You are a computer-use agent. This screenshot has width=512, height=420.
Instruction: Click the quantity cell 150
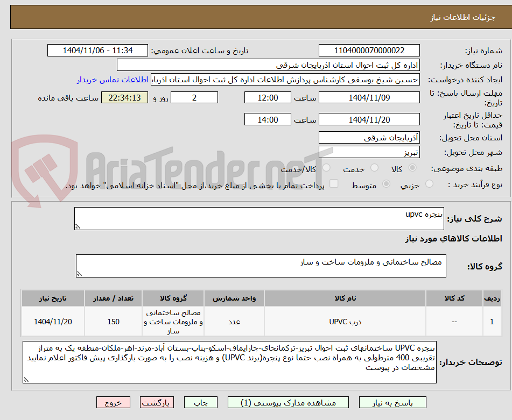pyautogui.click(x=113, y=322)
